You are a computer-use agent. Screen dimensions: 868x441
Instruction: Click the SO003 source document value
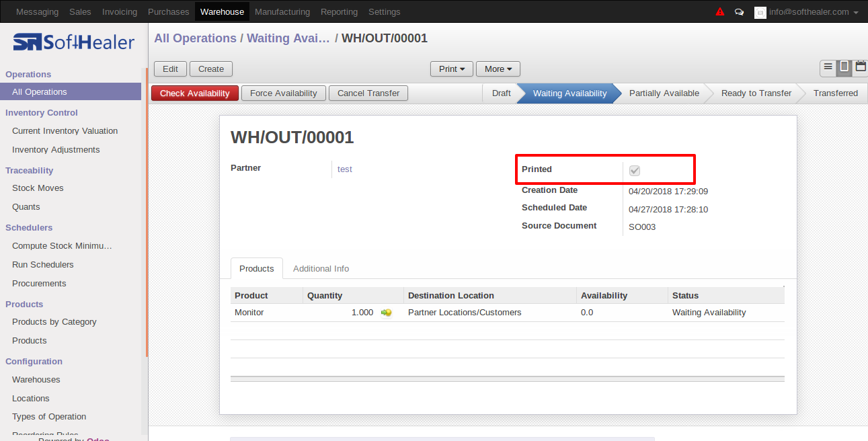pyautogui.click(x=642, y=227)
